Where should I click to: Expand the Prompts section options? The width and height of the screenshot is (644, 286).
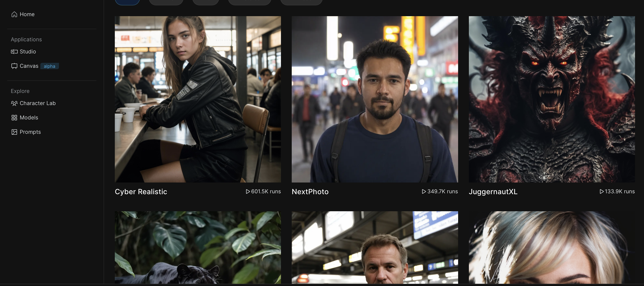point(30,132)
